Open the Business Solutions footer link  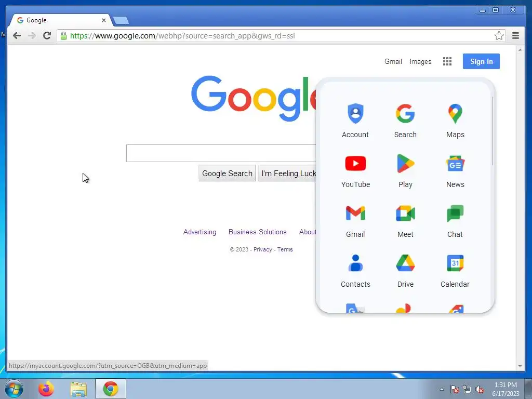[x=257, y=232]
